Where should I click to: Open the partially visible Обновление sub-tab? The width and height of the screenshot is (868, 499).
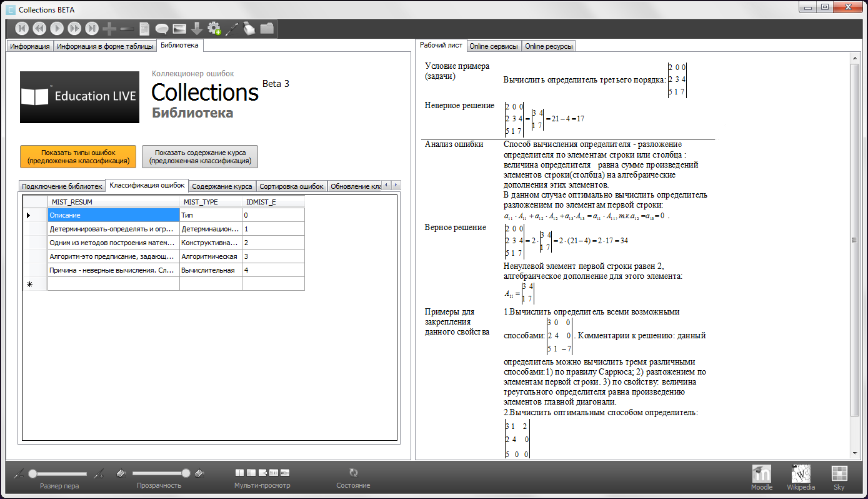354,186
